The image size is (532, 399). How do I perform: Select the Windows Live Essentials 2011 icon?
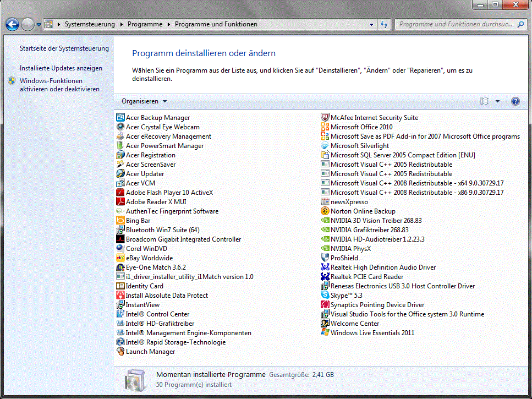(326, 333)
